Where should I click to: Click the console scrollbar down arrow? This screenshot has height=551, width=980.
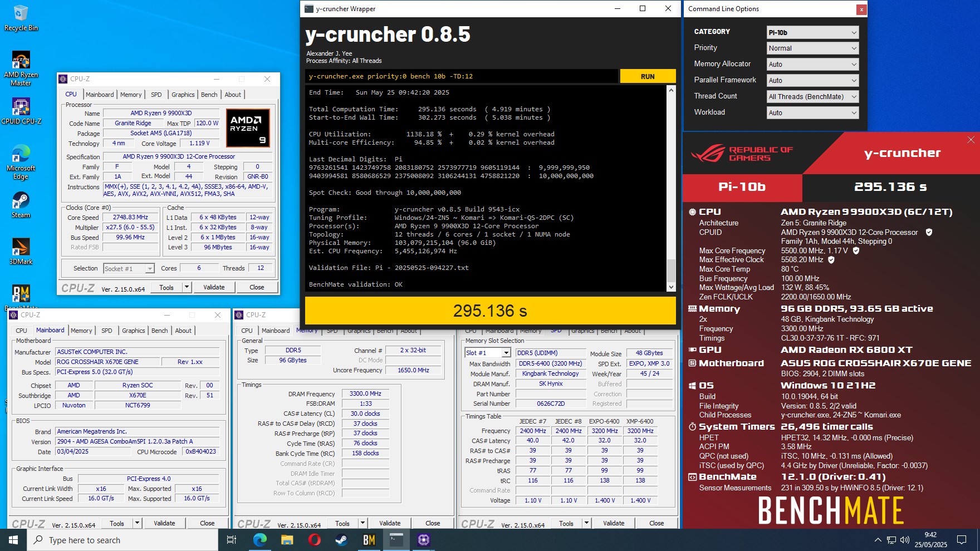tap(671, 287)
